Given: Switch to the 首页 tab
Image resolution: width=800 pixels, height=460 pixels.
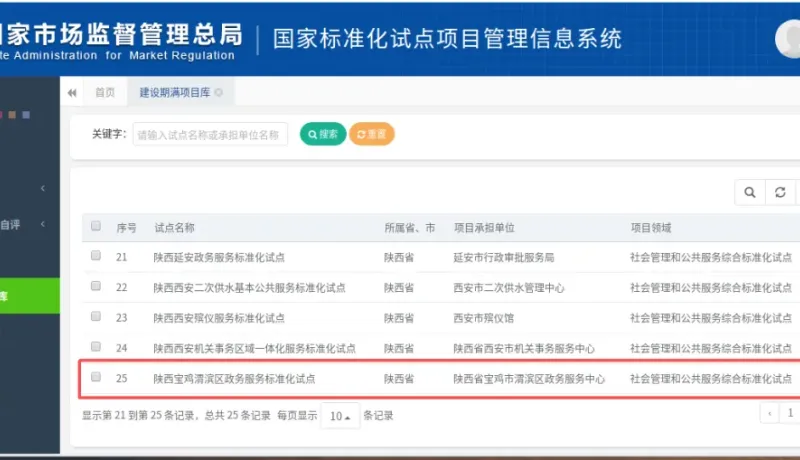Looking at the screenshot, I should (x=104, y=92).
